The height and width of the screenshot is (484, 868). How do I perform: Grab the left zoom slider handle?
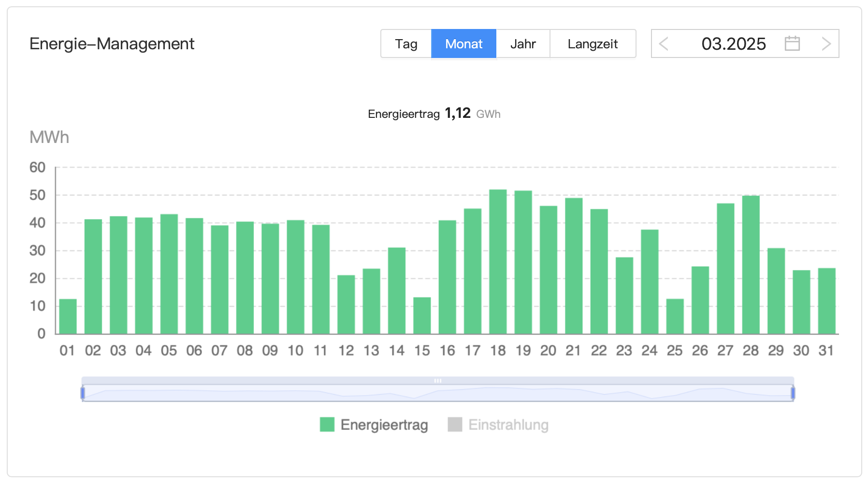coord(83,393)
